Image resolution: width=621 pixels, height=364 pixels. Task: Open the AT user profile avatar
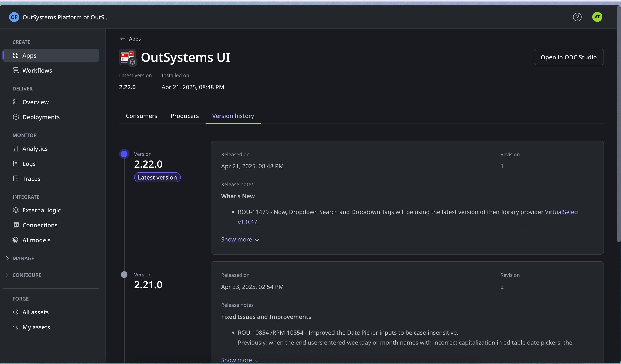pyautogui.click(x=597, y=17)
